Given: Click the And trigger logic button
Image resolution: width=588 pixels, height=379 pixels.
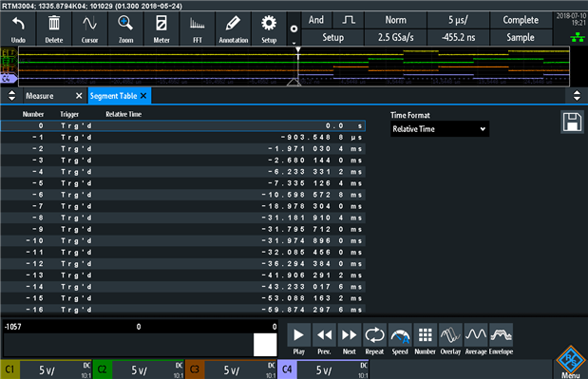Looking at the screenshot, I should click(x=316, y=20).
